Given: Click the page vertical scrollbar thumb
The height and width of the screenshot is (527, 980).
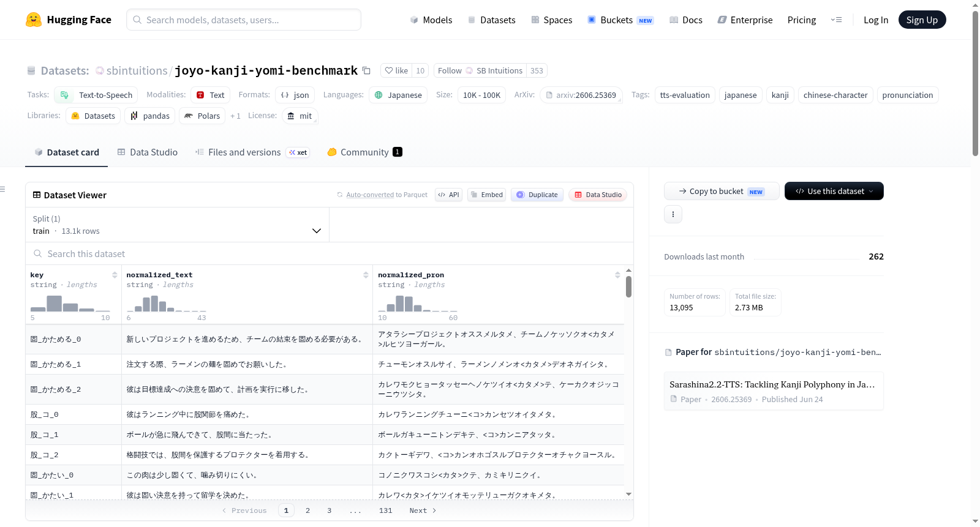Looking at the screenshot, I should pos(975,83).
